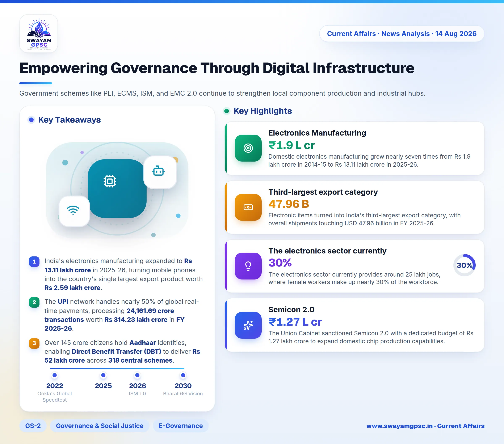Click the robot icon tile in illustration

tap(160, 172)
